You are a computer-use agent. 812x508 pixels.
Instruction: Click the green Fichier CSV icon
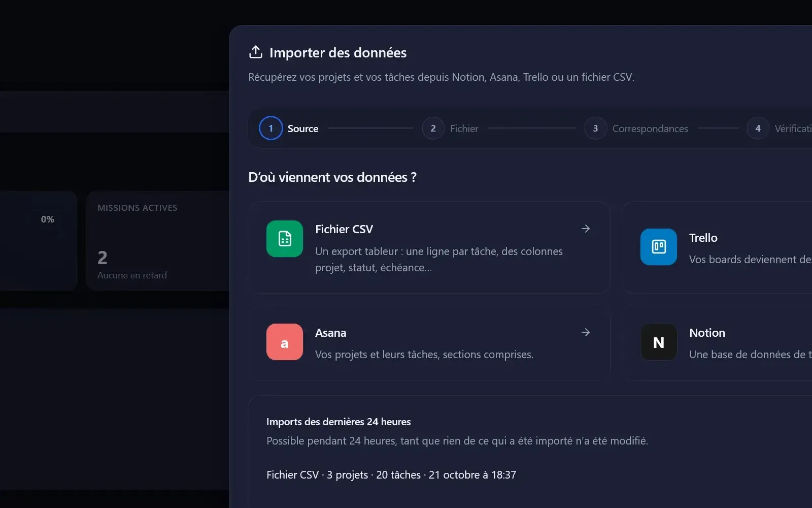pos(285,239)
